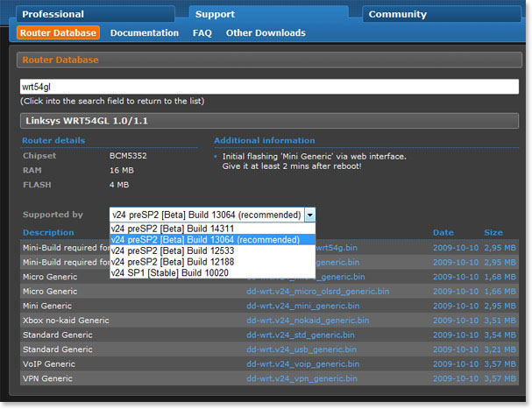The width and height of the screenshot is (532, 409).
Task: Select the Initial flashing Mini Generic note
Action: click(x=314, y=161)
